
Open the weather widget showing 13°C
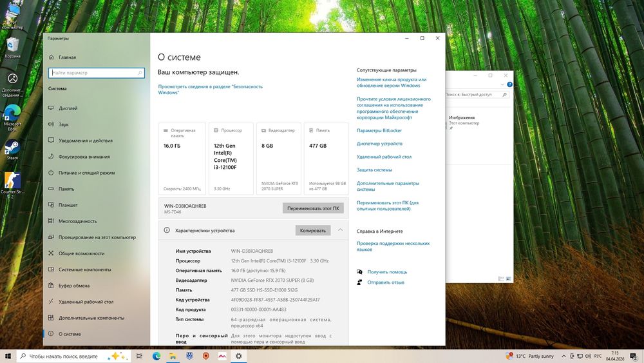(529, 356)
